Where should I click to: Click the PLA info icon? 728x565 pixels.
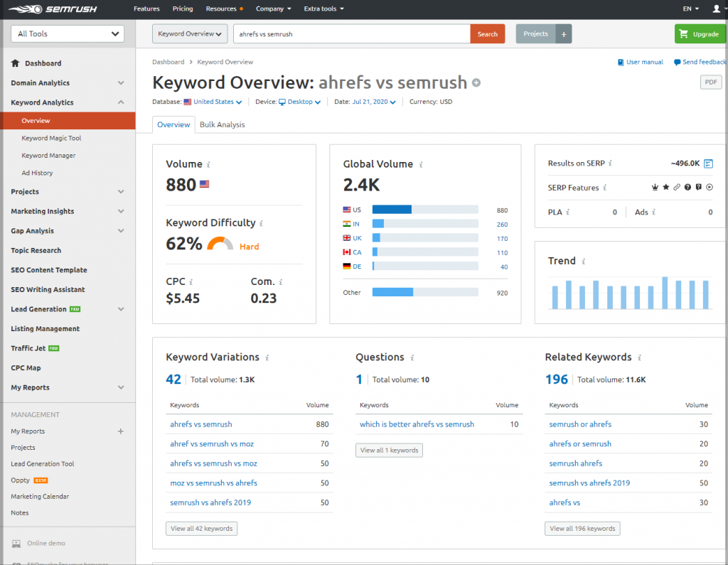click(568, 212)
